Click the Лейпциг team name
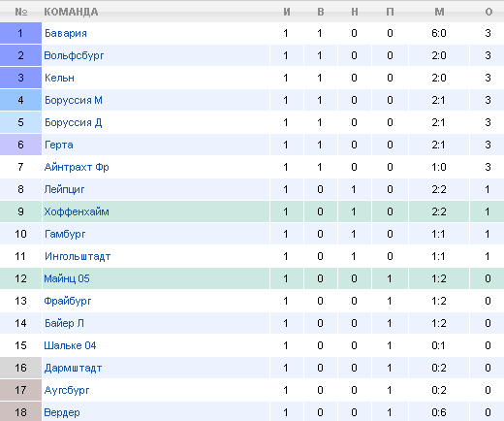Image resolution: width=504 pixels, height=421 pixels. (64, 189)
